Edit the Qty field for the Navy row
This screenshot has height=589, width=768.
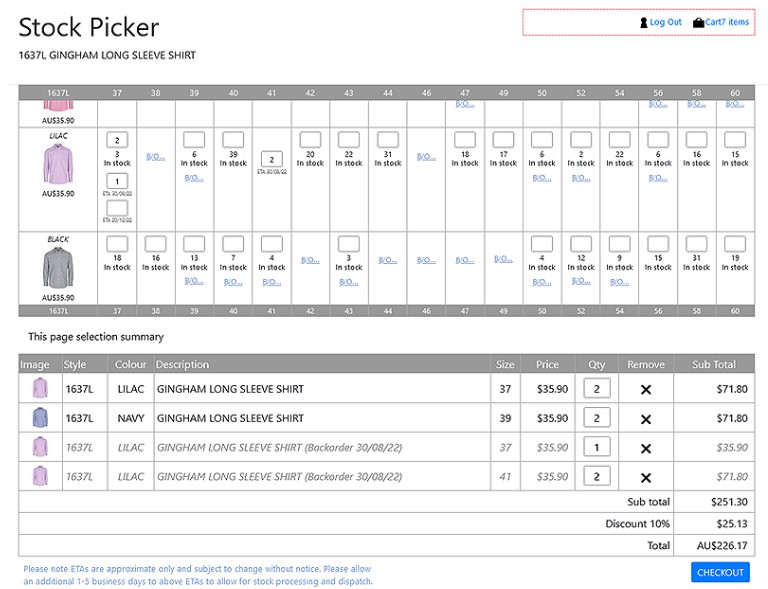pyautogui.click(x=596, y=418)
